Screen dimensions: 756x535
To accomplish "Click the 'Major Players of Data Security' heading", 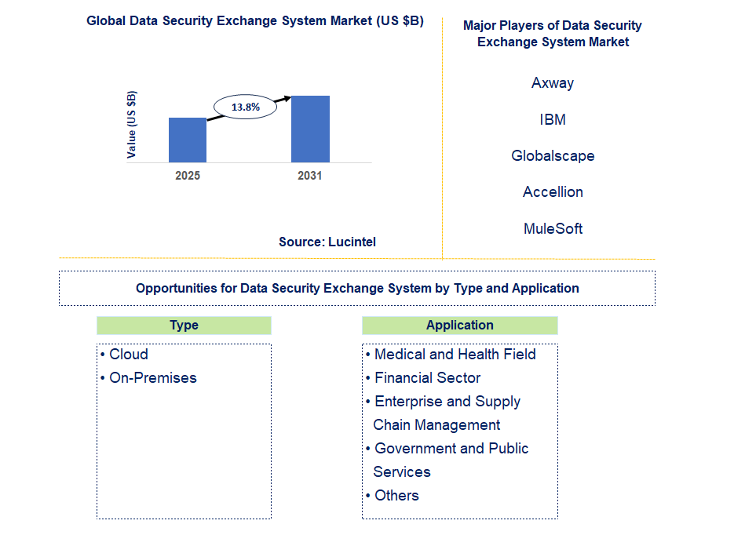I will 553,33.
